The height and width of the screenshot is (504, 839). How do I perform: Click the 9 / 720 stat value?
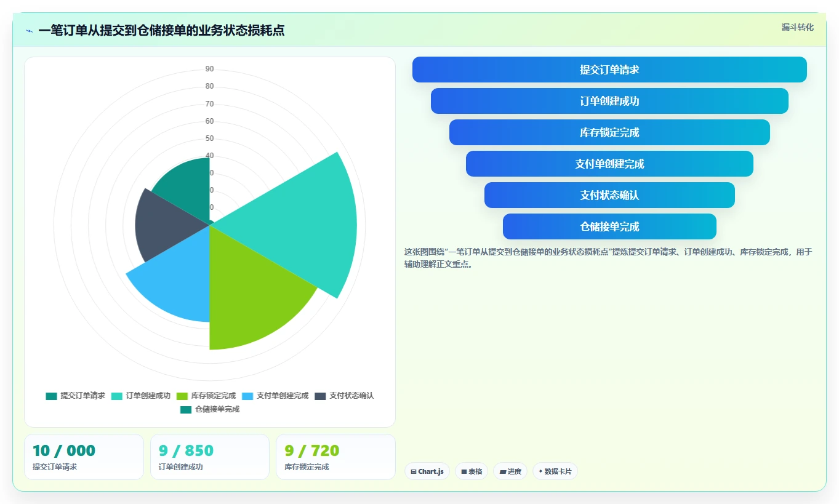point(312,451)
